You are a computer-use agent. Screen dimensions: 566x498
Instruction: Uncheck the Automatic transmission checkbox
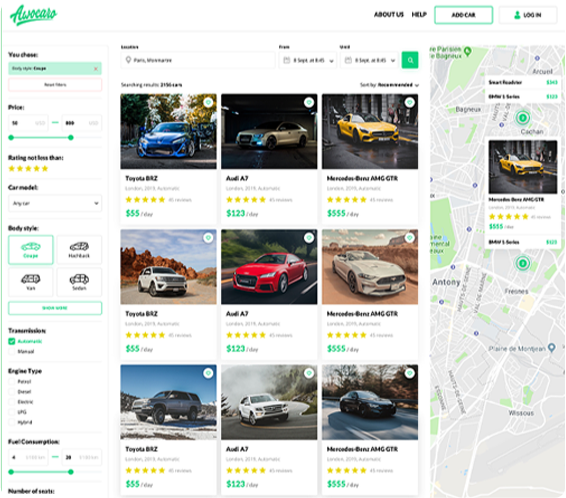[x=12, y=341]
